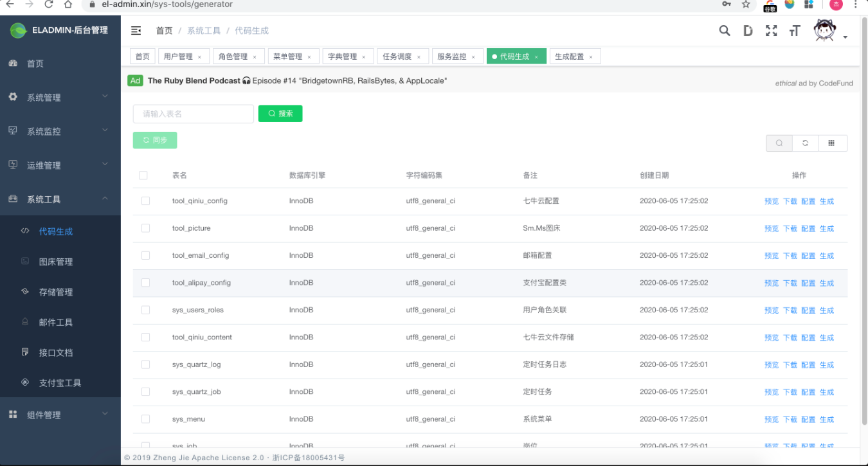Screen dimensions: 868x466
Task: Open the global search icon in header
Action: tap(724, 30)
